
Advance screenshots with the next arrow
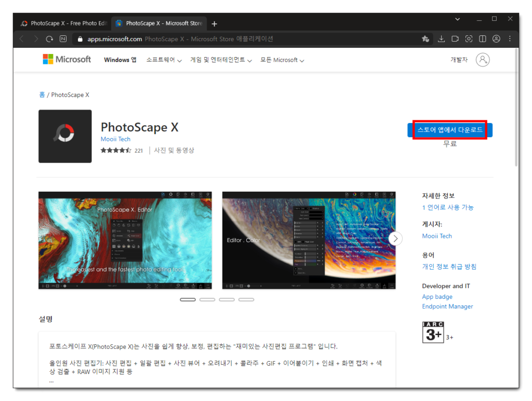point(395,239)
